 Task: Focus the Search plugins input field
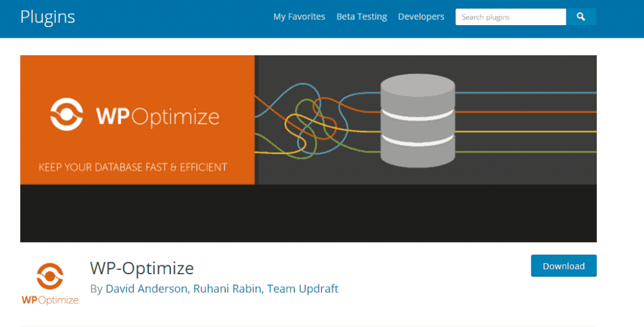coord(510,17)
